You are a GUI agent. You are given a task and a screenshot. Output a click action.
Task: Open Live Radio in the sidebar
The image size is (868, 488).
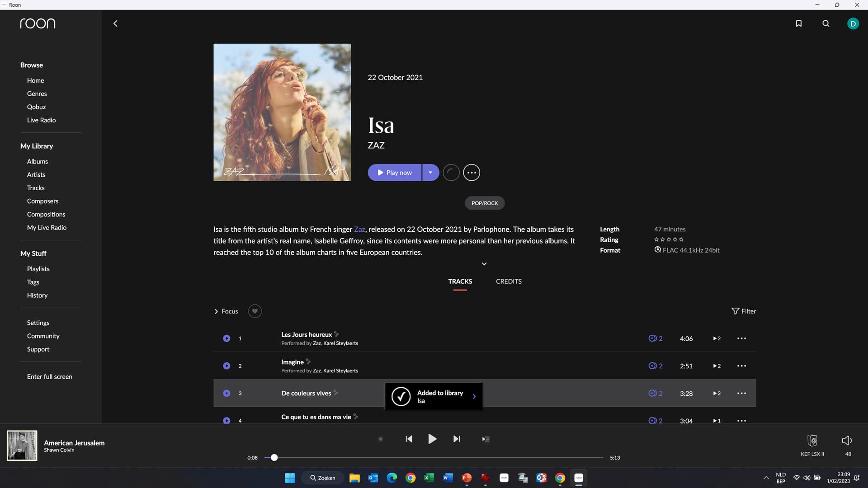point(41,120)
